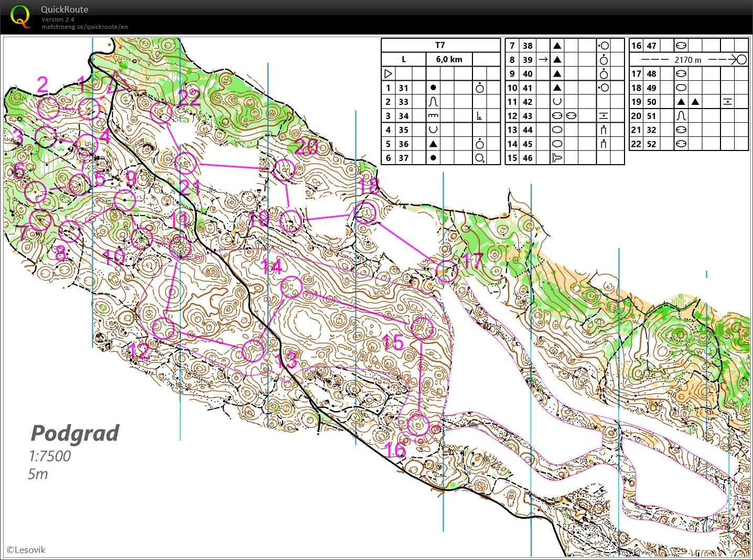Click the black triangle symbol in code 36 row
The height and width of the screenshot is (560, 753).
click(x=433, y=144)
